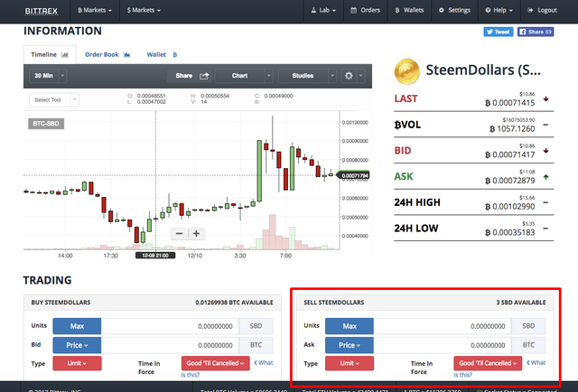Click the Facebook Share button
The width and height of the screenshot is (578, 392).
pos(536,32)
